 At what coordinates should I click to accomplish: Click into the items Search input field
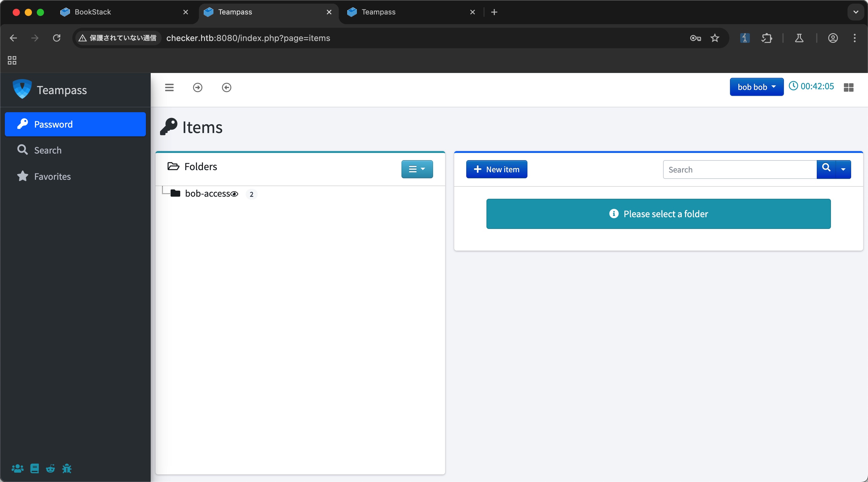[x=740, y=170]
